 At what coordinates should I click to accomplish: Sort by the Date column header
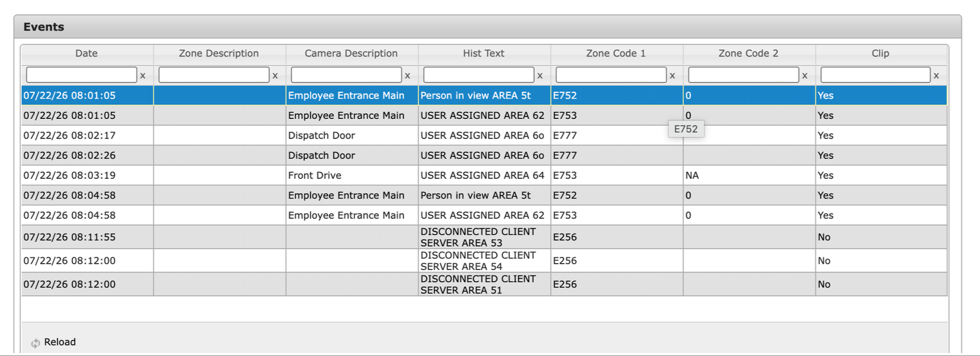[87, 54]
